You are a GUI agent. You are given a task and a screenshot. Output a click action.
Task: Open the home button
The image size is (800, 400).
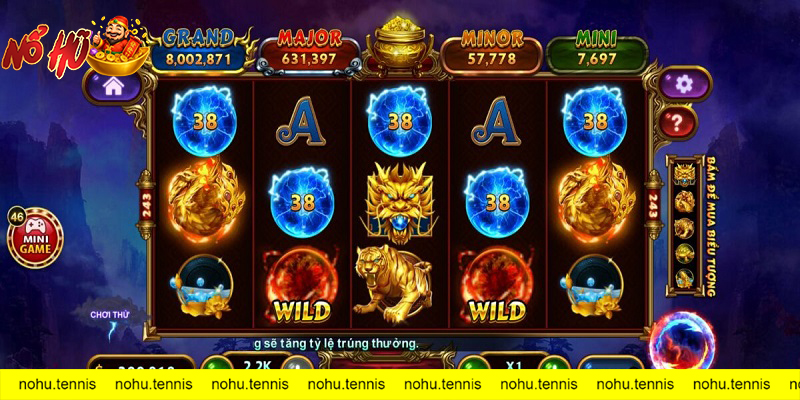[x=113, y=86]
